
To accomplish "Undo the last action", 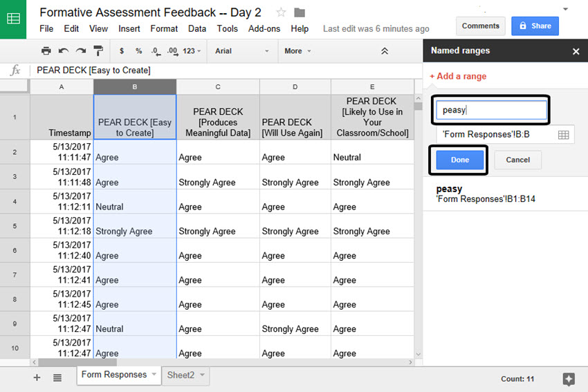I will 64,50.
